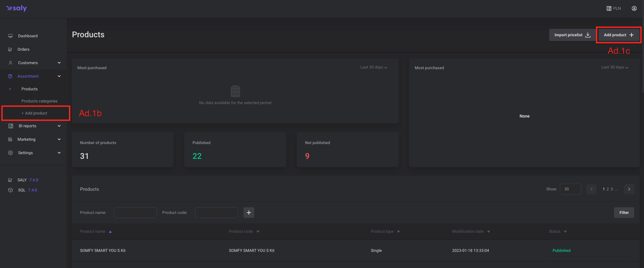Viewport: 644px width, 268px height.
Task: Expand the BI reports menu
Action: tap(59, 126)
